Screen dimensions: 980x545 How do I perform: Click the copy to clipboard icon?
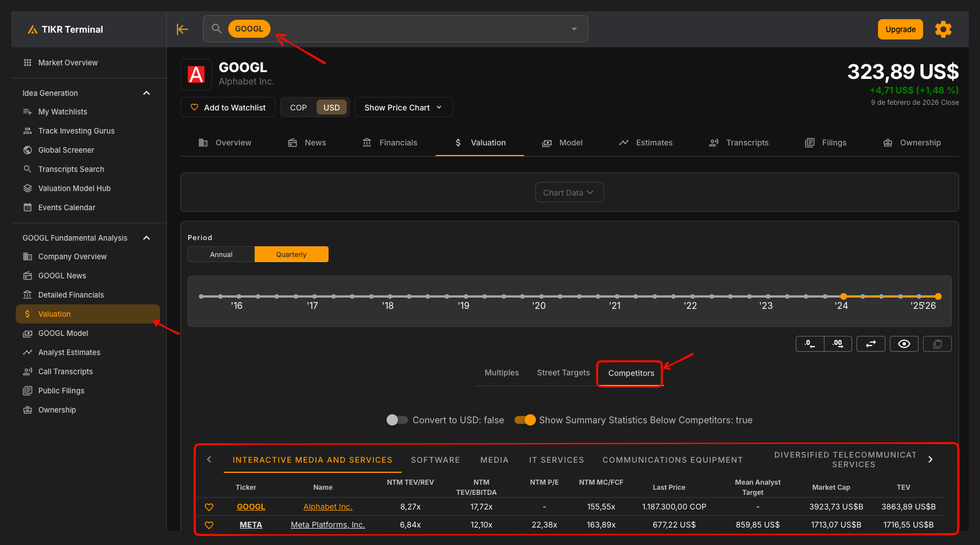(x=937, y=344)
